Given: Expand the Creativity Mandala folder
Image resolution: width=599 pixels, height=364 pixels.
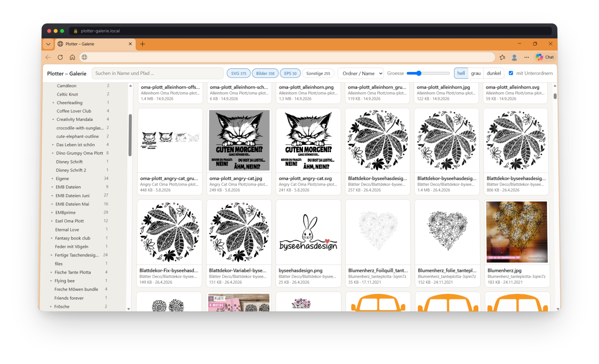Looking at the screenshot, I should click(53, 119).
